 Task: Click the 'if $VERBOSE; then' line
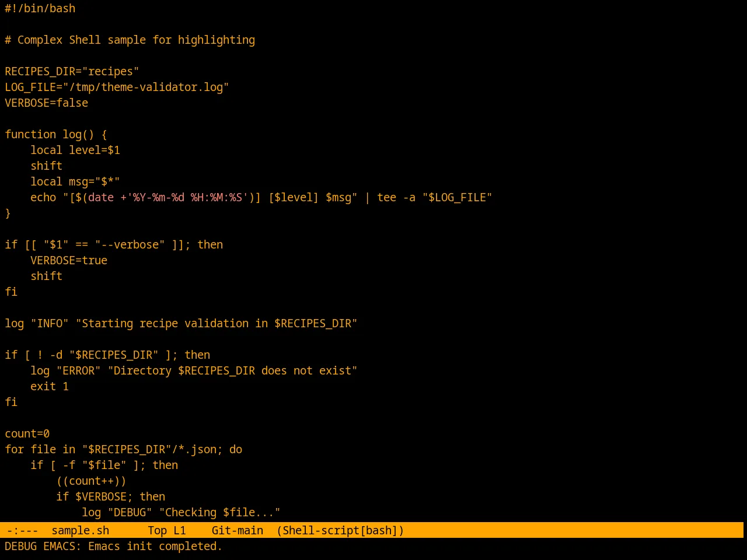(111, 496)
